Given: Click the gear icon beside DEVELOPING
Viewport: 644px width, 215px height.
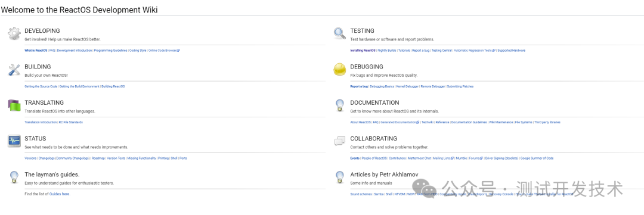Looking at the screenshot, I should click(14, 33).
